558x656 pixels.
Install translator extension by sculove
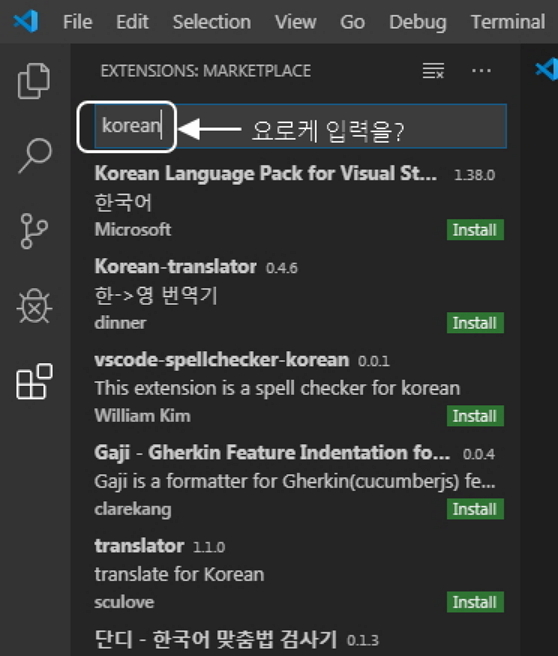click(x=475, y=602)
